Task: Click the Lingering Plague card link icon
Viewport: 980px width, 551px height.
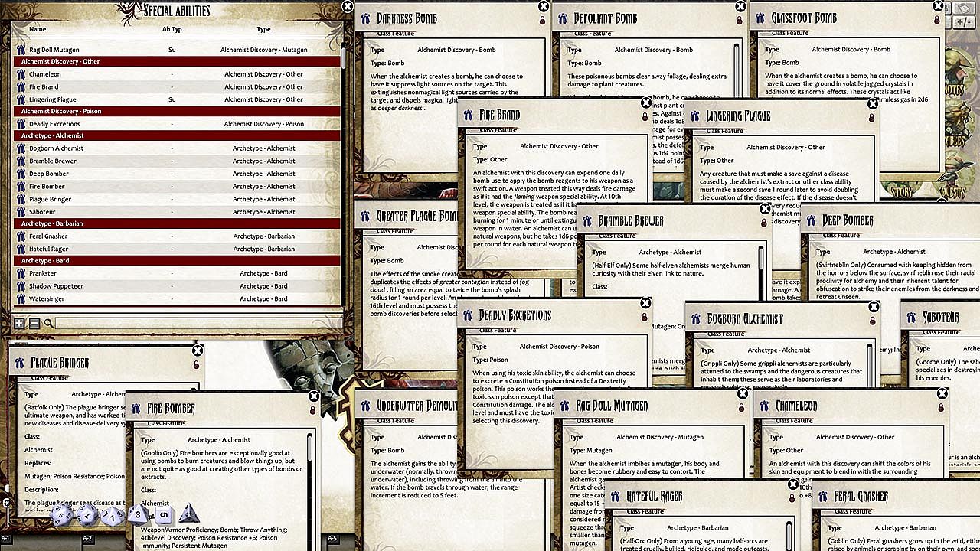Action: (695, 116)
